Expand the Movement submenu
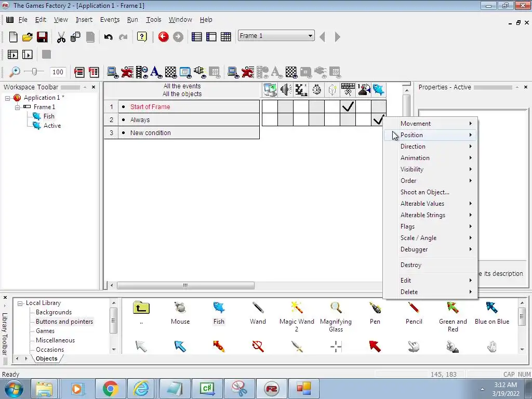532x399 pixels. 431,124
